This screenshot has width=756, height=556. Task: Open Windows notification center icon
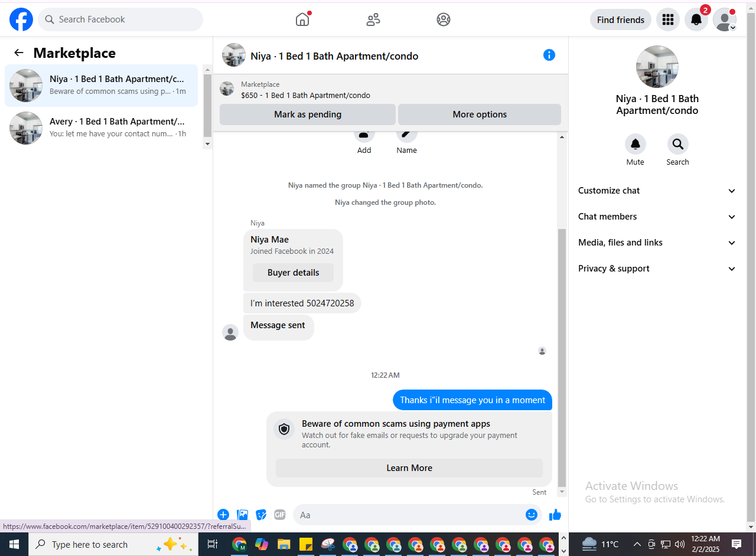point(737,544)
